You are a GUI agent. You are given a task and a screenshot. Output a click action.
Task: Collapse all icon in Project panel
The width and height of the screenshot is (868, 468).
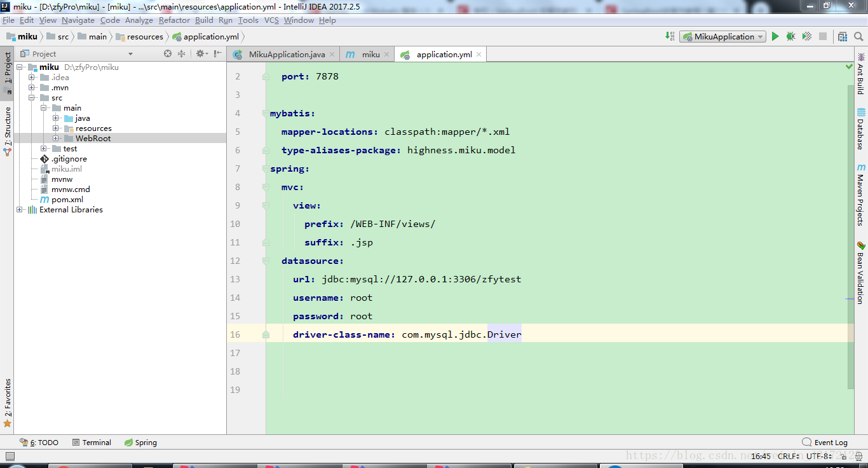[x=181, y=54]
